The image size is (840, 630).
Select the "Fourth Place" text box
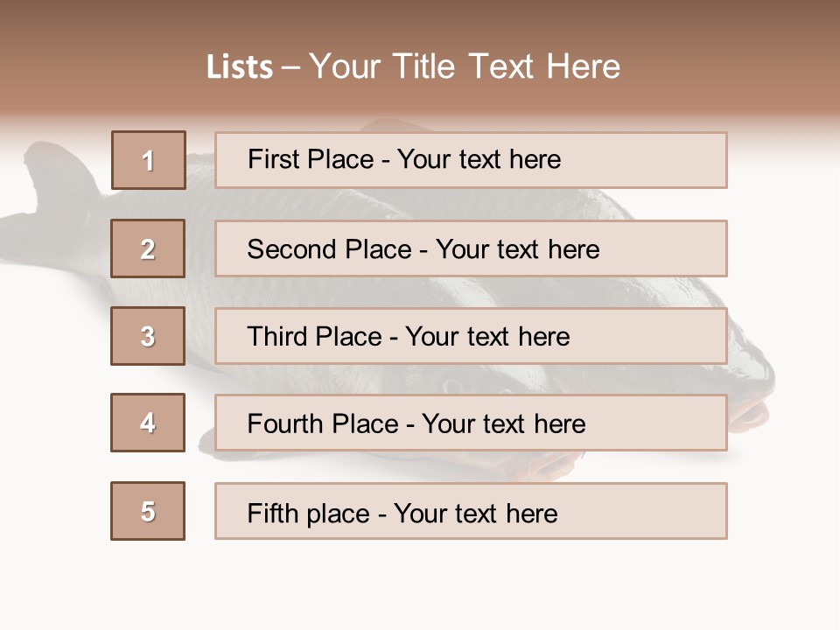471,423
